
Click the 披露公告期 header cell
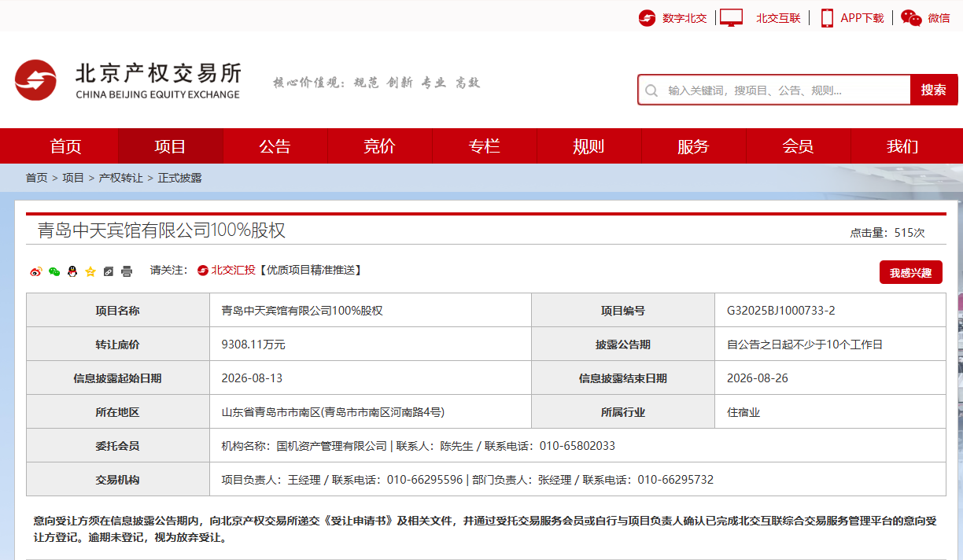(623, 344)
